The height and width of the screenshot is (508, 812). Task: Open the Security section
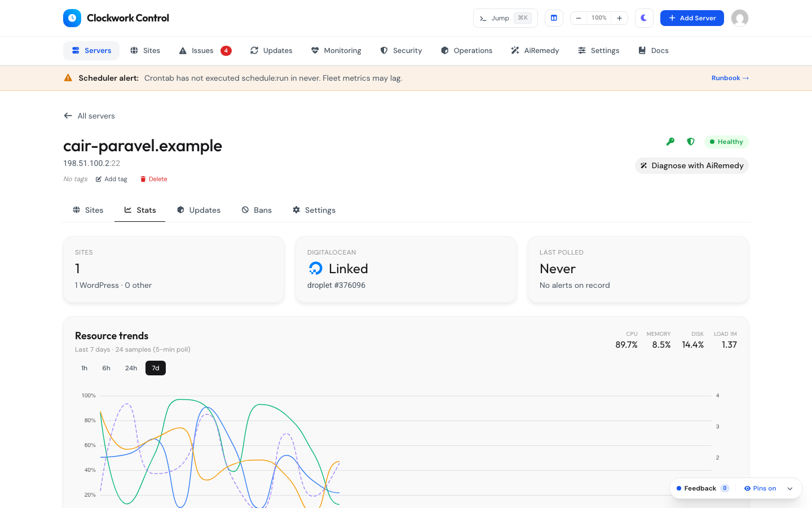[401, 51]
